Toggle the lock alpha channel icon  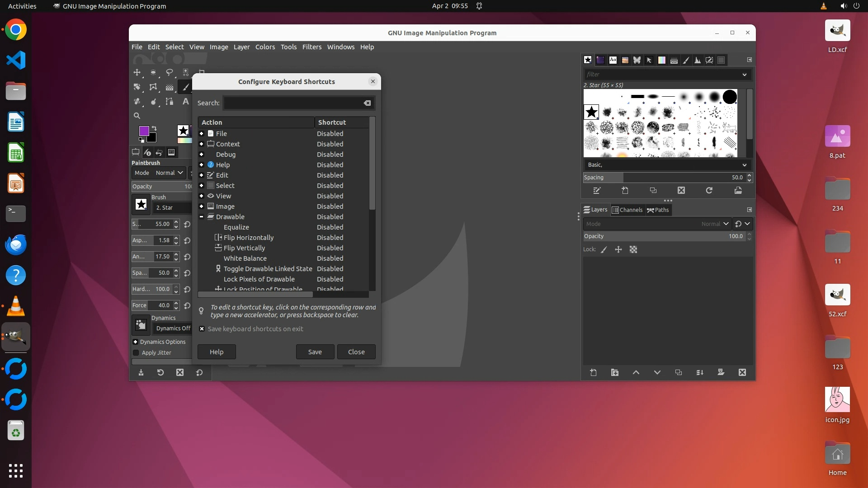pos(633,249)
